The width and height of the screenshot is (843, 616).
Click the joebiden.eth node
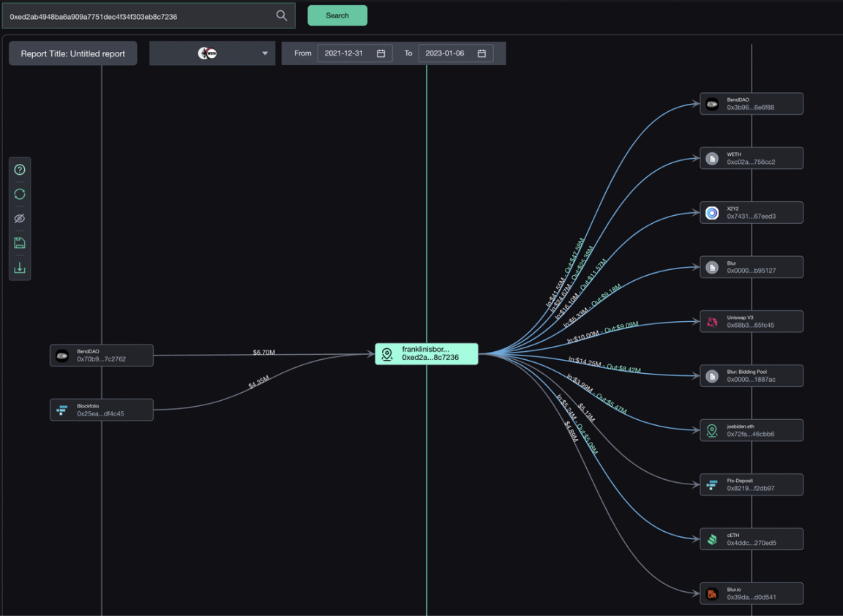point(751,430)
